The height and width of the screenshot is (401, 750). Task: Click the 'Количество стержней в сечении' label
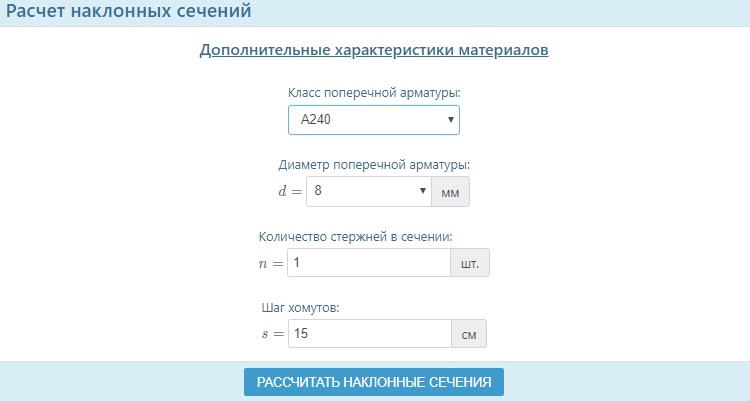[356, 236]
